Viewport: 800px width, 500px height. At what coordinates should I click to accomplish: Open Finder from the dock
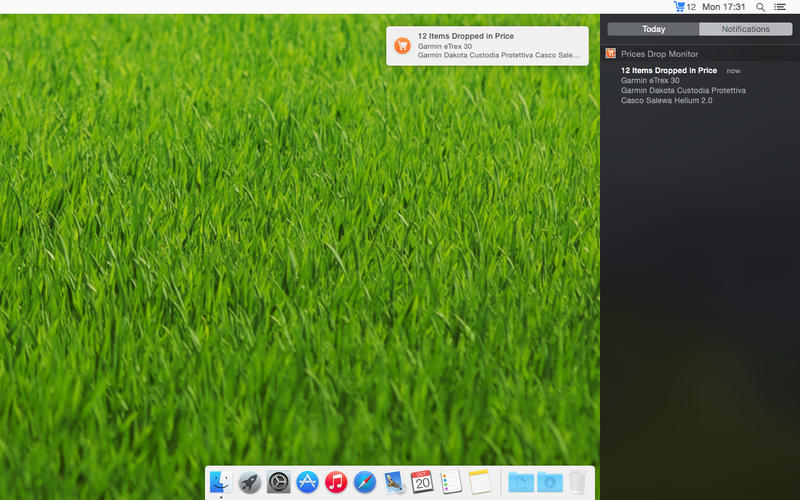(x=221, y=482)
